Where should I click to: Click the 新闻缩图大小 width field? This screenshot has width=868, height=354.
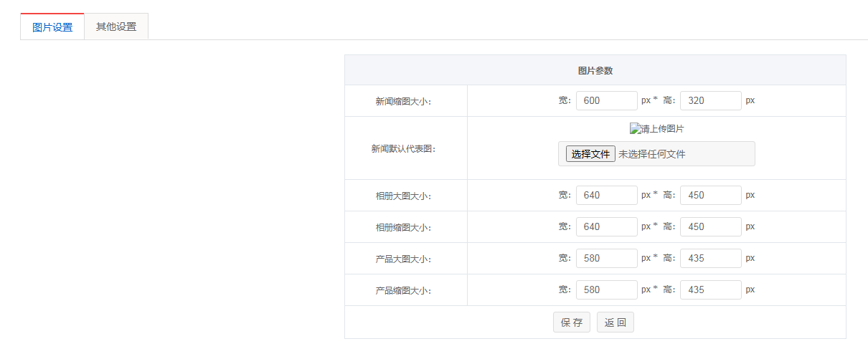click(x=606, y=101)
